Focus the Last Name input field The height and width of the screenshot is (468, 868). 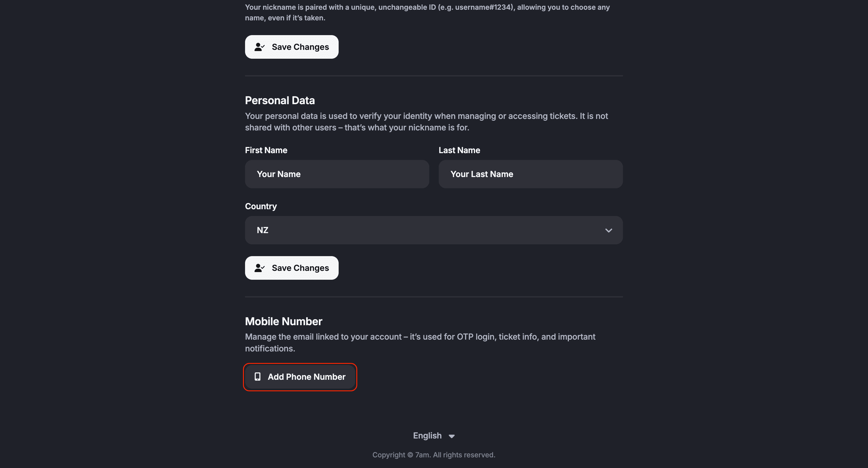pos(530,174)
